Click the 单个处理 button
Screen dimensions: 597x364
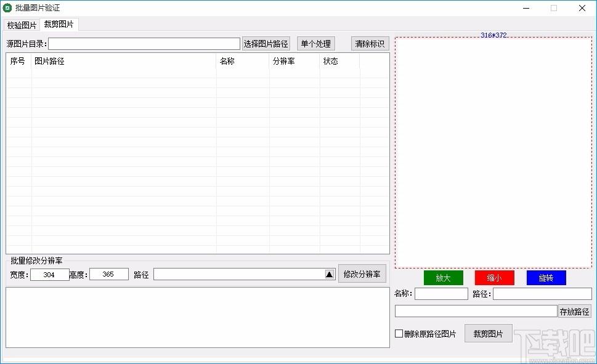pos(315,44)
